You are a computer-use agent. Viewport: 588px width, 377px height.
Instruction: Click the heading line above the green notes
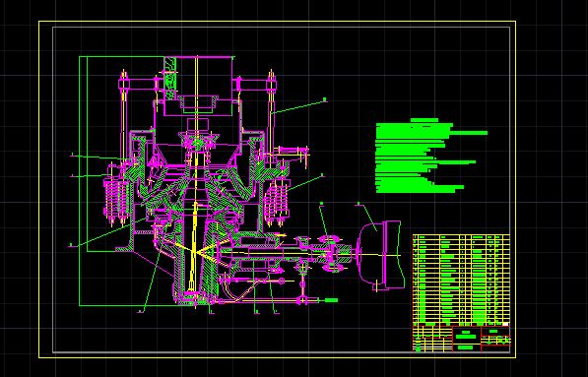coord(425,120)
